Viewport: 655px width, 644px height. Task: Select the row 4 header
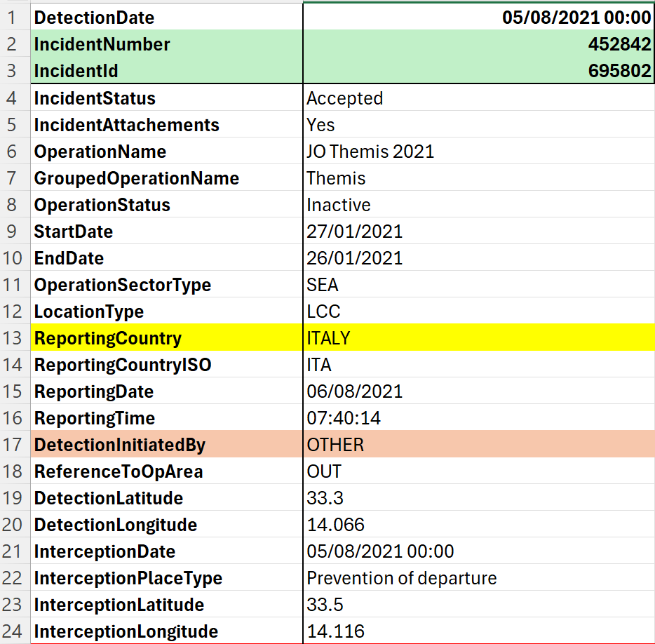click(15, 98)
